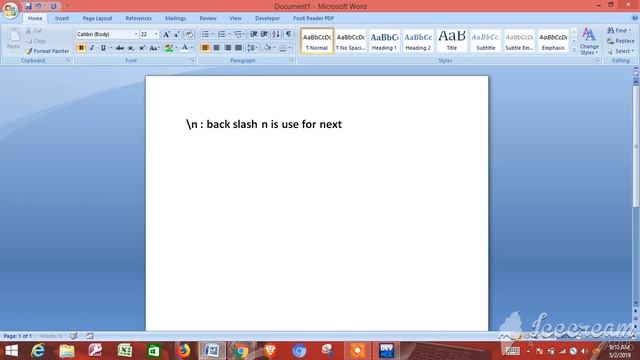Open Firefox from the taskbar

tap(183, 351)
